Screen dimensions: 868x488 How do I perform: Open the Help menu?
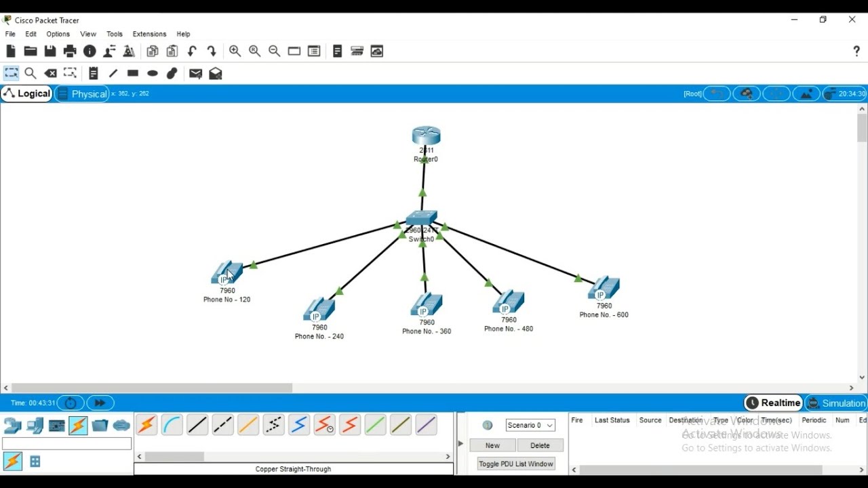point(183,34)
